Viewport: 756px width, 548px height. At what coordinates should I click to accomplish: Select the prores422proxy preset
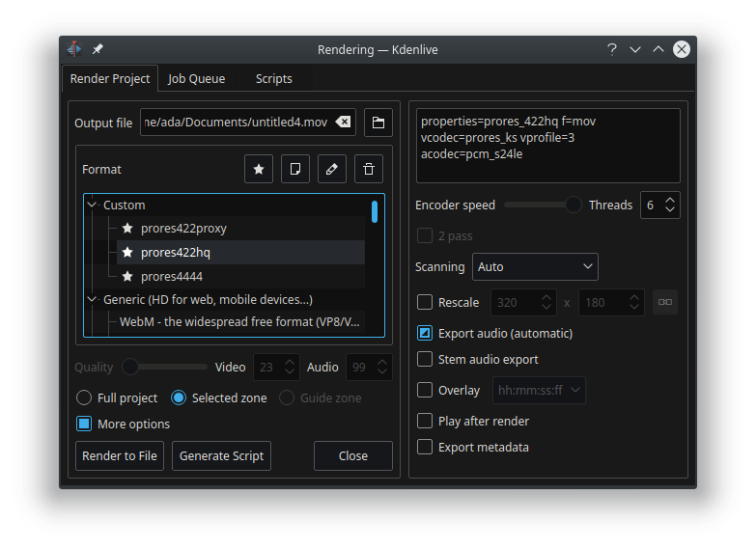[x=183, y=228]
